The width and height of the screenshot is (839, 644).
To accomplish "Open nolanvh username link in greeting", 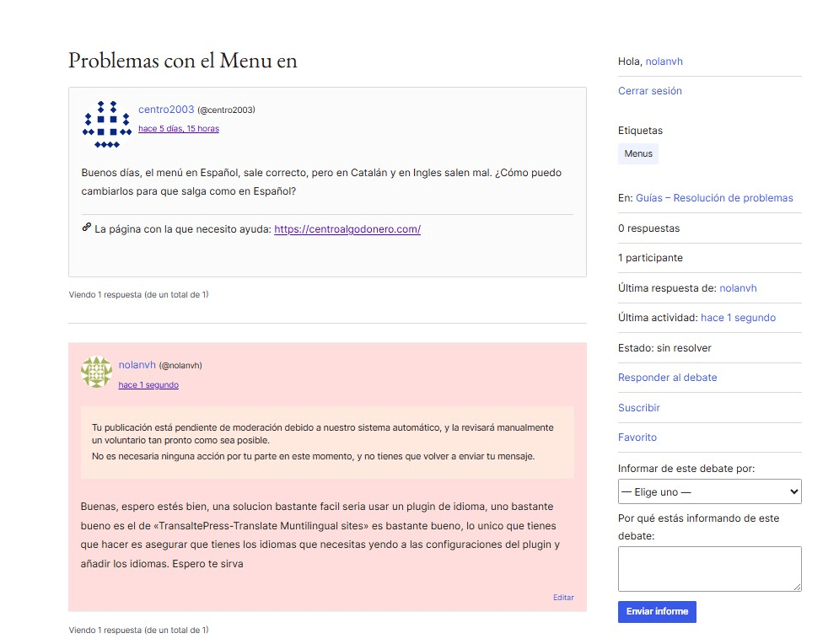I will coord(664,62).
